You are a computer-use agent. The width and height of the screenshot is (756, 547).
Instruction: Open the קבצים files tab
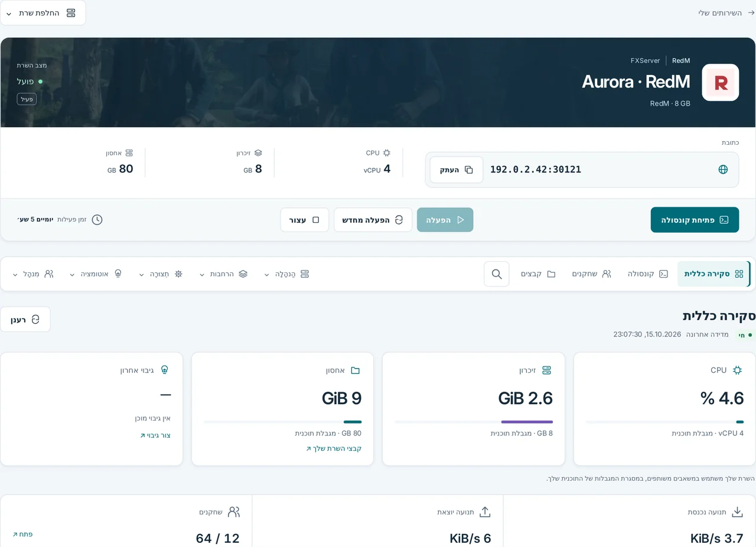pos(538,274)
